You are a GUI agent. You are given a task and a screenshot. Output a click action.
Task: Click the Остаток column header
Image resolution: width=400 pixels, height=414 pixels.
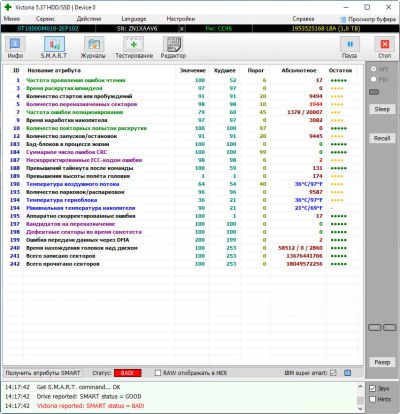[x=340, y=70]
